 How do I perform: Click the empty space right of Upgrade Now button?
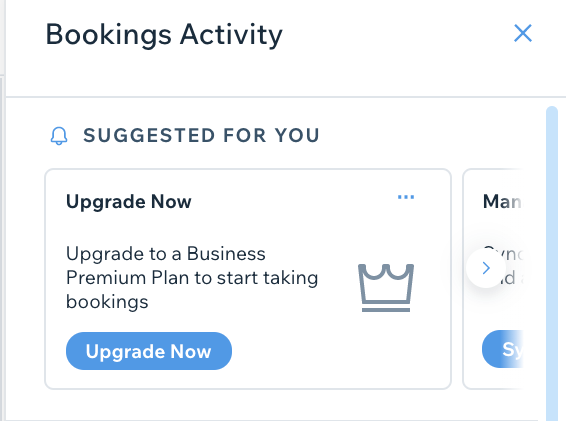click(339, 351)
